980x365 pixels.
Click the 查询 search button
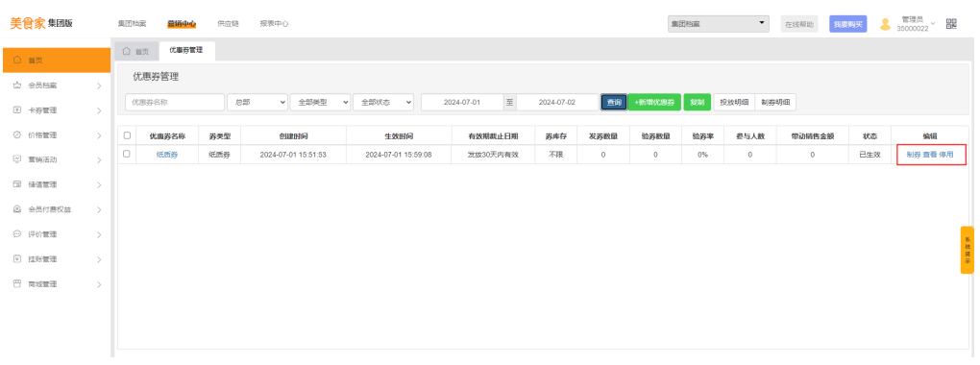[614, 103]
